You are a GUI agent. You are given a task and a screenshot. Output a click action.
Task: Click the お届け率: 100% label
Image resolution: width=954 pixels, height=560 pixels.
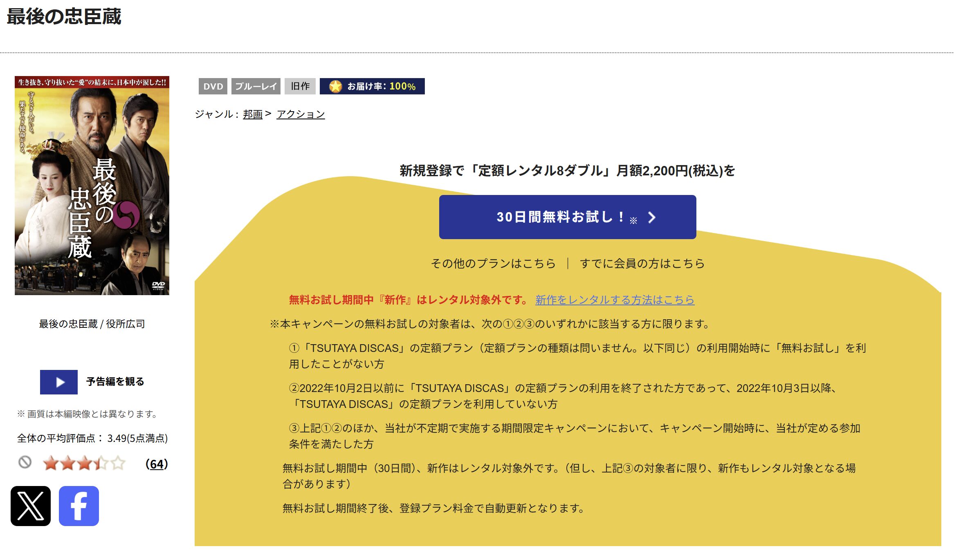click(x=382, y=86)
